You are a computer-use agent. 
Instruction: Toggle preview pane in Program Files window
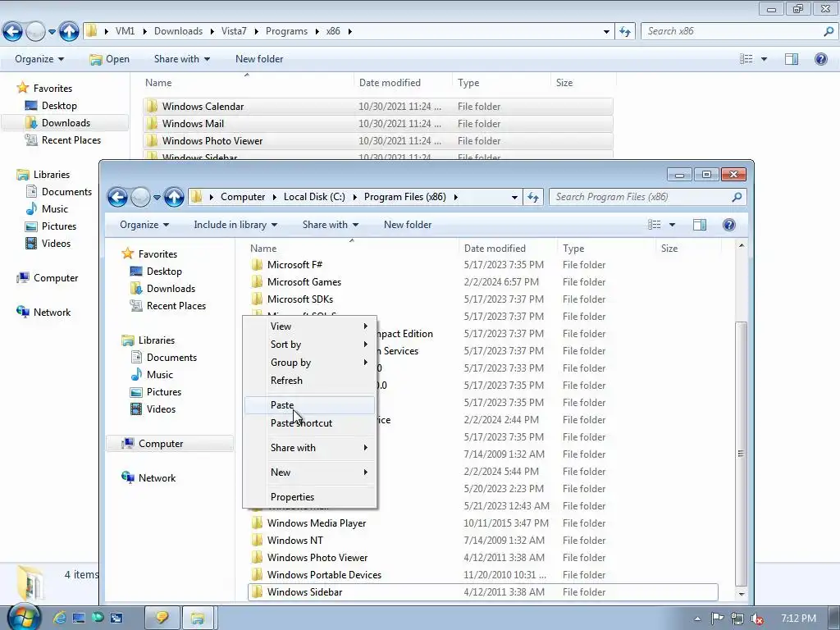click(700, 225)
